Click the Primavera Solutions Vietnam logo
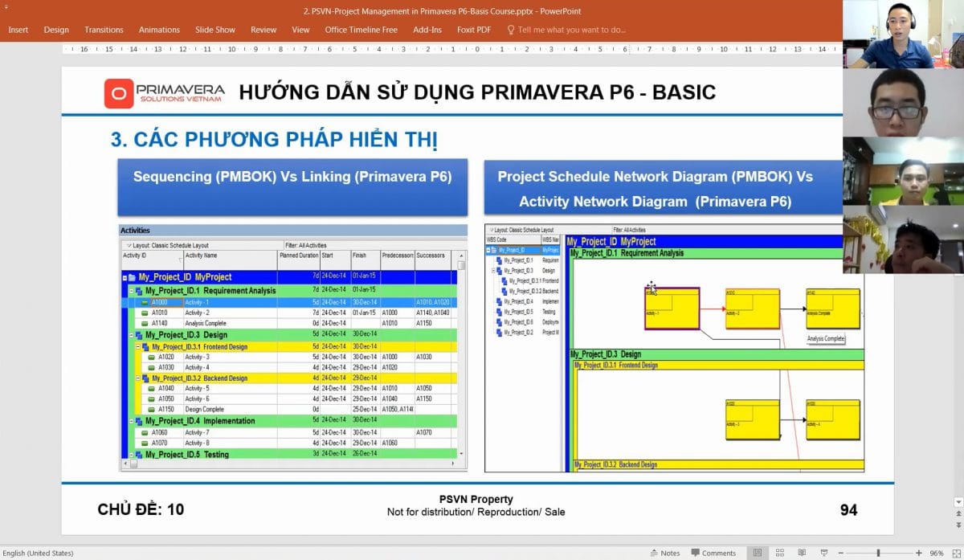Image resolution: width=964 pixels, height=560 pixels. click(165, 93)
